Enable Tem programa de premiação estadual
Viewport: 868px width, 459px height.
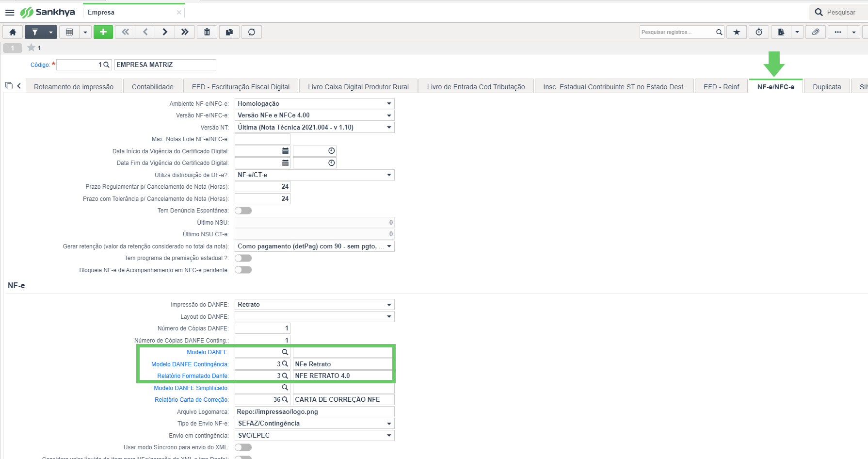[243, 258]
